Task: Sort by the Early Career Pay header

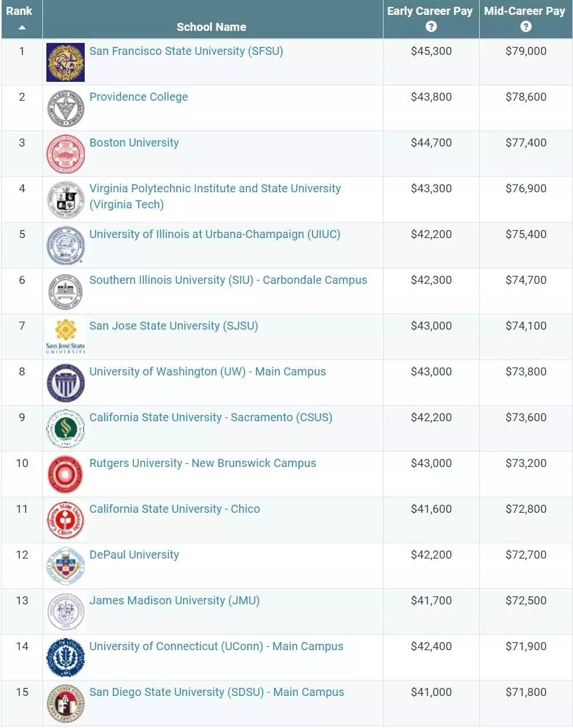Action: click(x=430, y=11)
